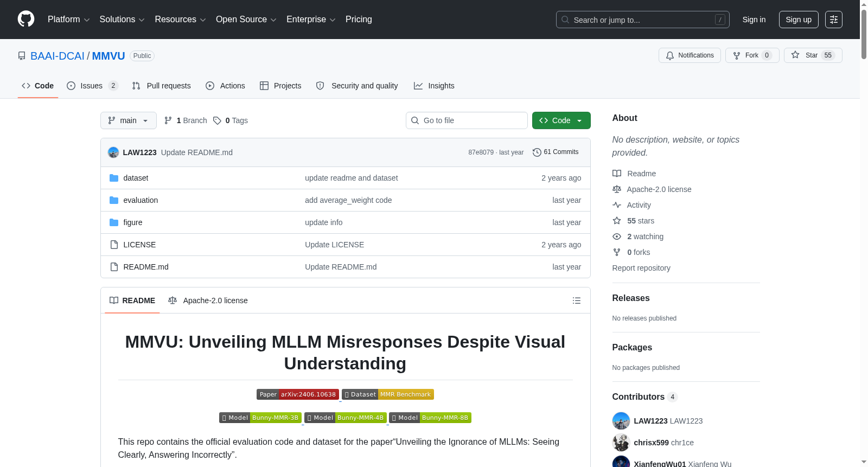Click the arXiv paper badge
The width and height of the screenshot is (868, 467).
298,394
